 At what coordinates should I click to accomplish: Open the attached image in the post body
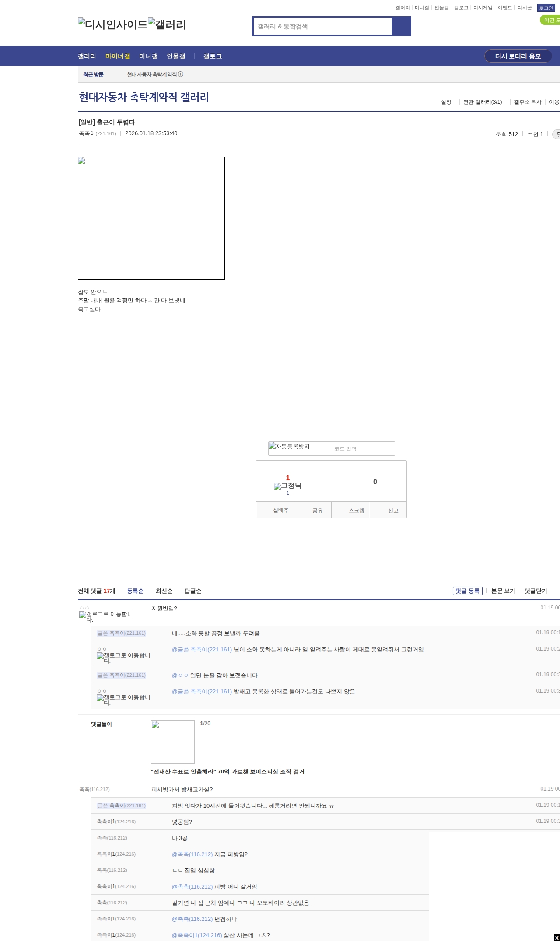(x=151, y=218)
